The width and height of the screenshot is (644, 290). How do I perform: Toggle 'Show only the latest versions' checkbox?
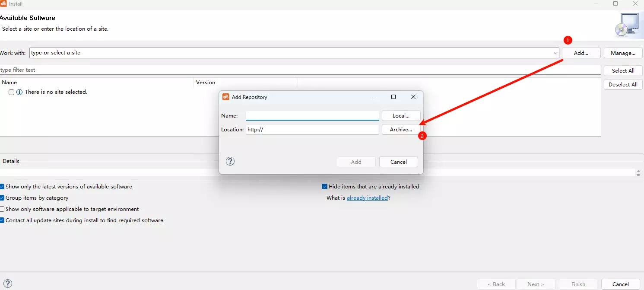click(x=2, y=187)
